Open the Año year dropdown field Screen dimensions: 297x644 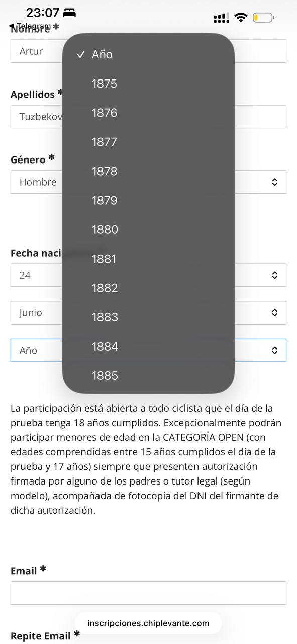click(148, 350)
